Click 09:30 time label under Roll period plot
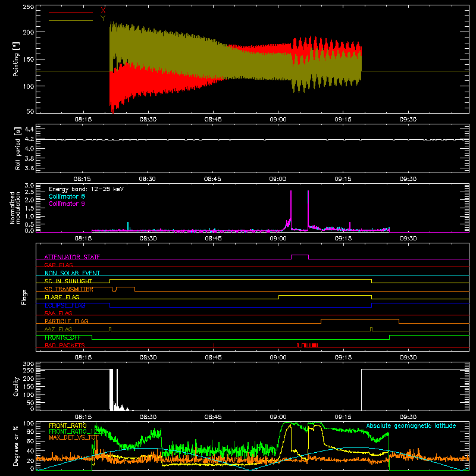This screenshot has width=476, height=476. tap(408, 179)
